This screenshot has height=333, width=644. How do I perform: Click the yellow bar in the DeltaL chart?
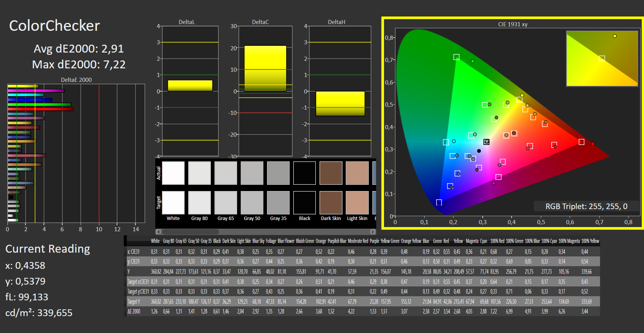[190, 86]
